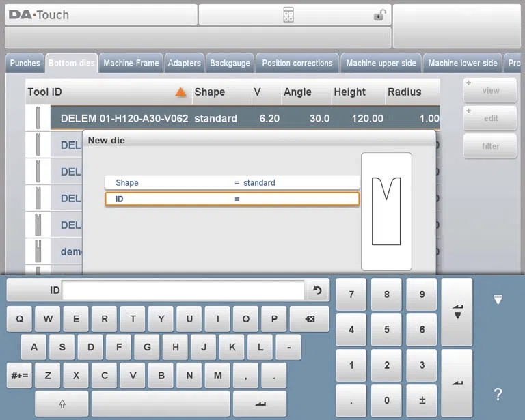
Task: Click the unlocked padlock icon
Action: coord(379,14)
